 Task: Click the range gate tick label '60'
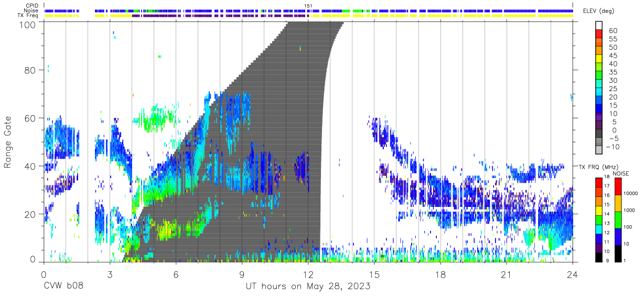pyautogui.click(x=30, y=118)
